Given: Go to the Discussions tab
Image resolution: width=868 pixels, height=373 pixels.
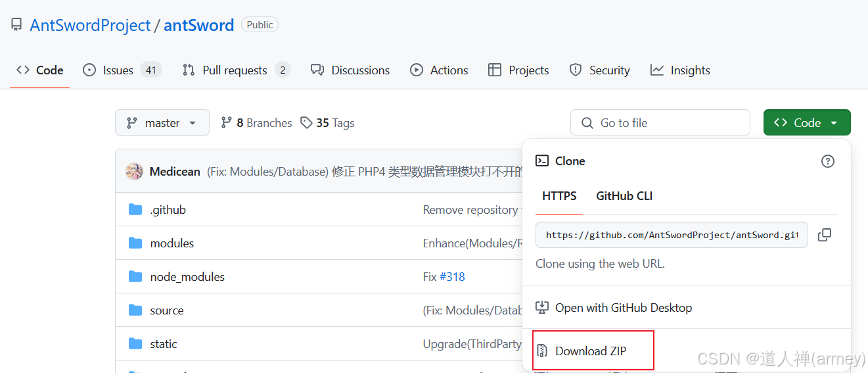Looking at the screenshot, I should 350,70.
